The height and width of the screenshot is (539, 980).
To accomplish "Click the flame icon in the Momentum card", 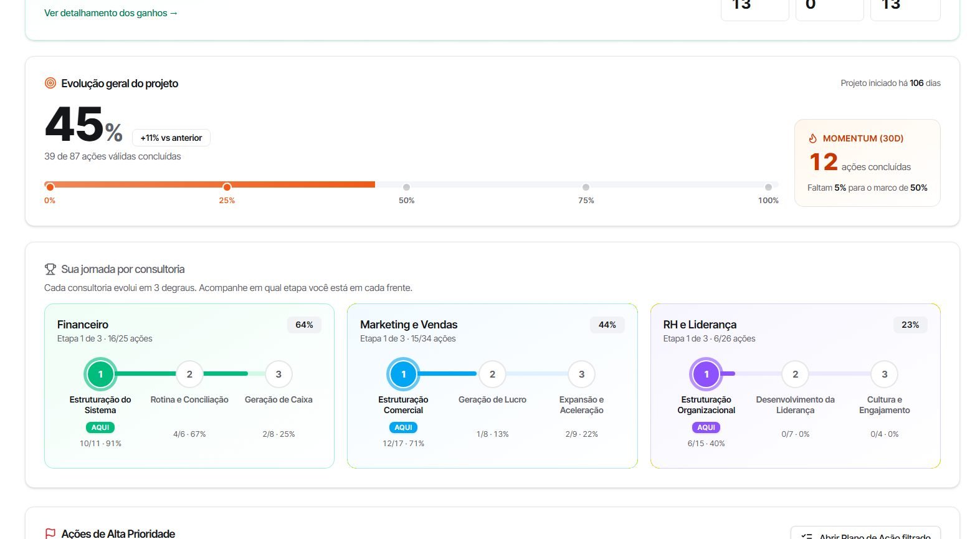I will tap(812, 138).
